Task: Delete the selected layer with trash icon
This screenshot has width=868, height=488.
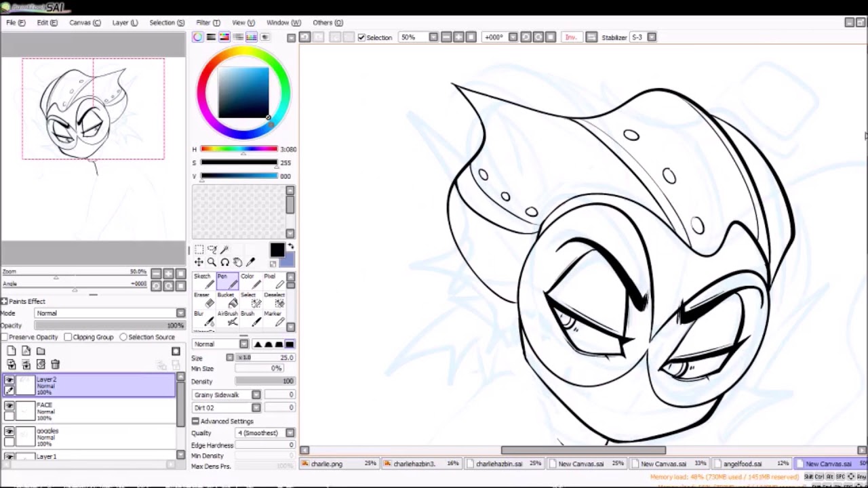Action: pyautogui.click(x=56, y=365)
